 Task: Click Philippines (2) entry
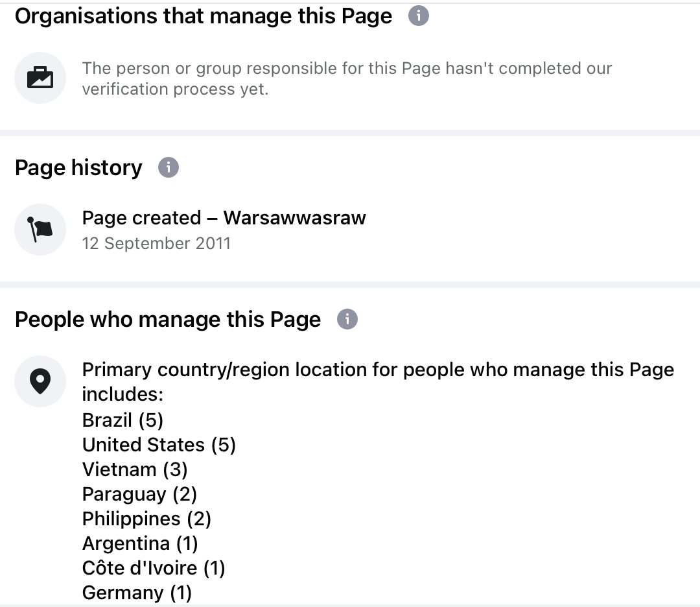tap(147, 519)
